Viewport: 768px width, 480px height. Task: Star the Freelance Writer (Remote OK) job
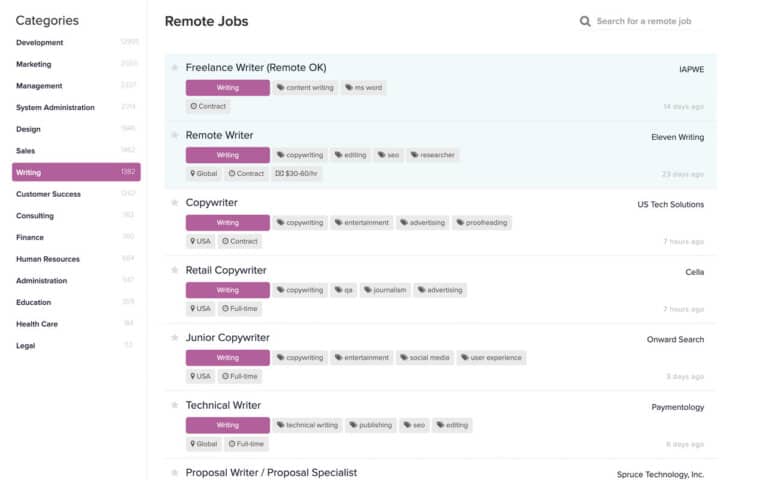(175, 68)
